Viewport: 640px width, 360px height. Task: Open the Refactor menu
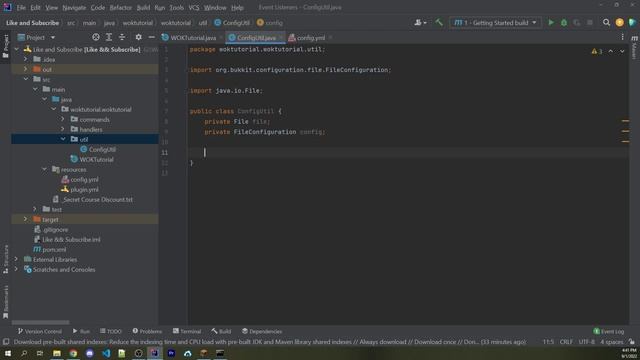pyautogui.click(x=121, y=7)
